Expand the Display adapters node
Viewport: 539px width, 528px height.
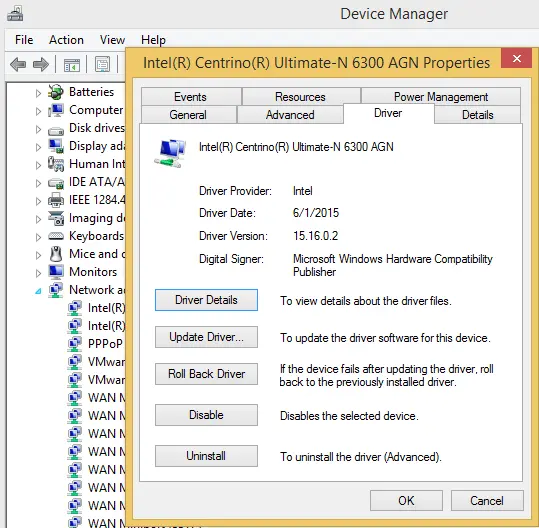click(38, 147)
